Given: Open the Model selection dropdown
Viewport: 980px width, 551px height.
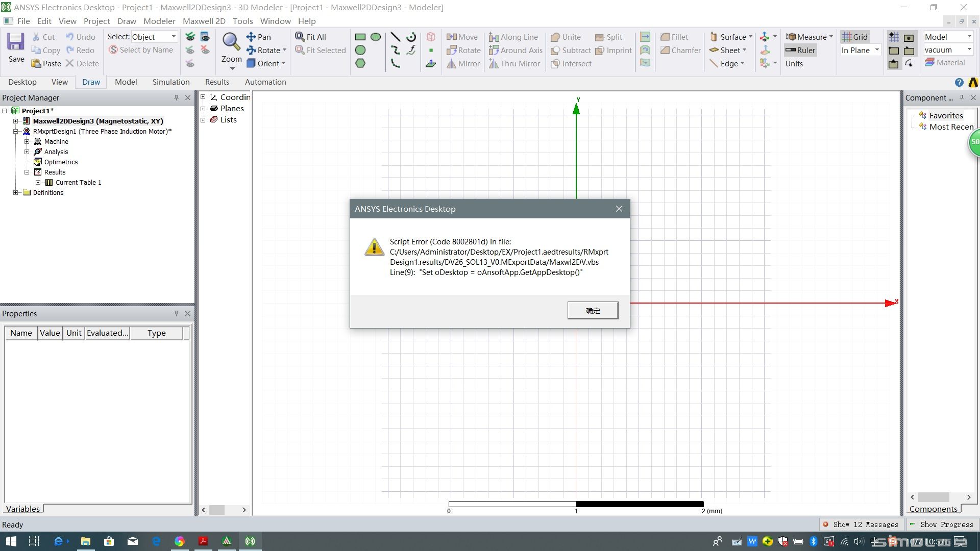Looking at the screenshot, I should (x=969, y=36).
